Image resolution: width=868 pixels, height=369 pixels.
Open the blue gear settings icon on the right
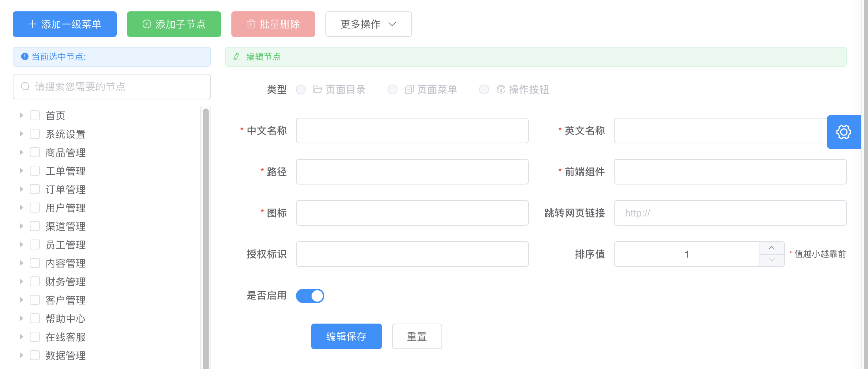click(x=844, y=132)
